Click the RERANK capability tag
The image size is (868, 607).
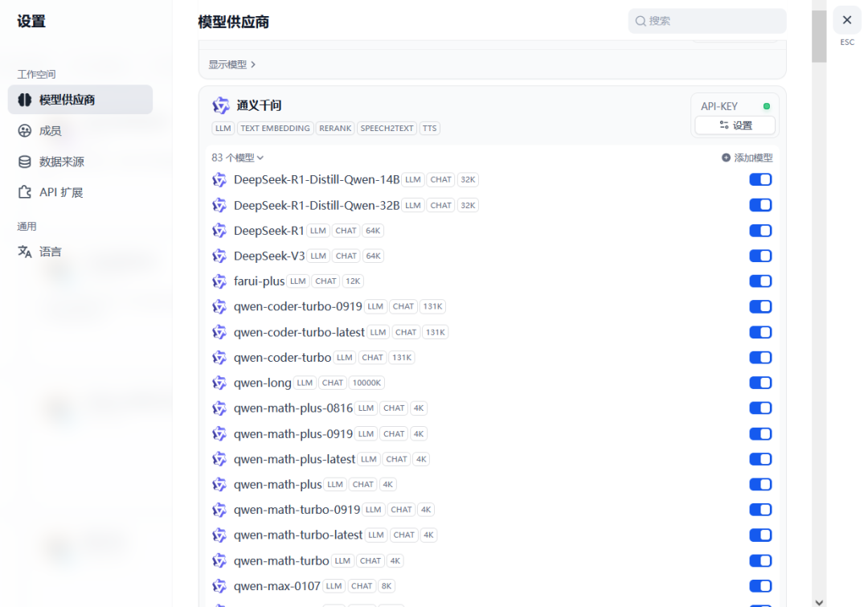(335, 129)
